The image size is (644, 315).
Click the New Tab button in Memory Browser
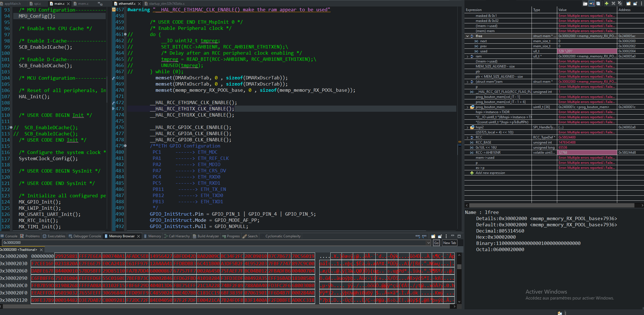pos(450,243)
